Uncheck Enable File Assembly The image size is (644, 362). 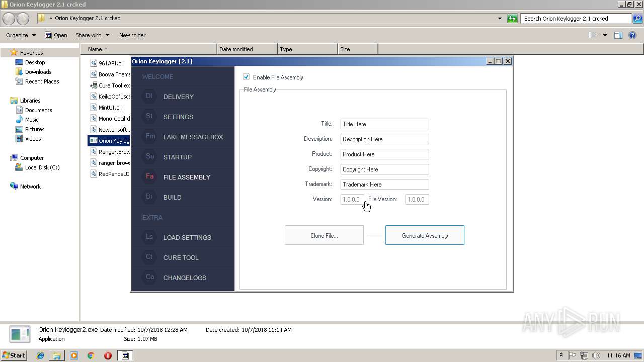(246, 77)
